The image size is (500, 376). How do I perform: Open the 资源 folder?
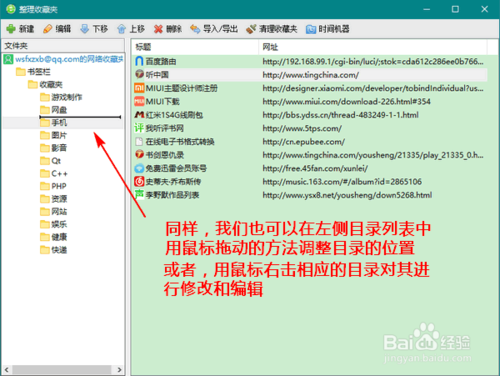tap(54, 199)
